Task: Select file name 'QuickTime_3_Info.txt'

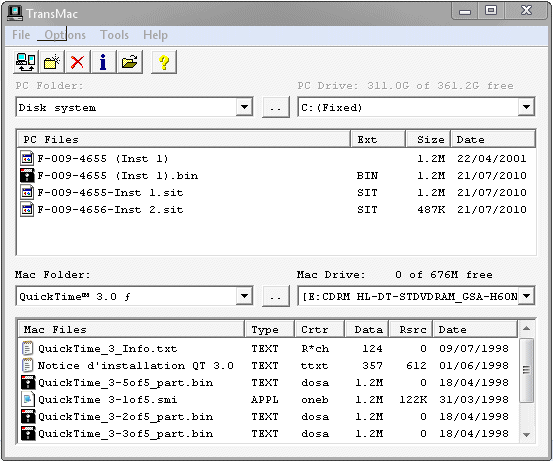Action: pyautogui.click(x=108, y=348)
